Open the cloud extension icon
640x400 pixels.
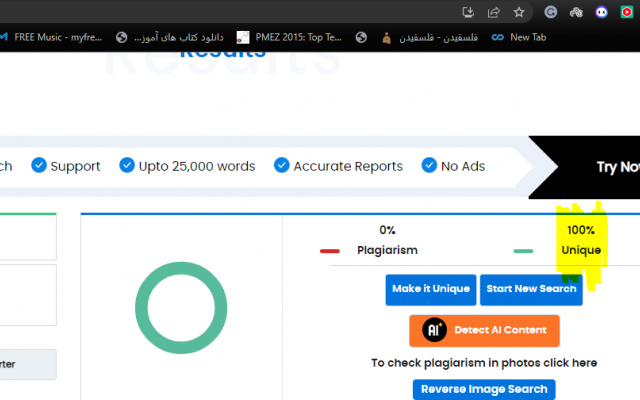coord(576,12)
